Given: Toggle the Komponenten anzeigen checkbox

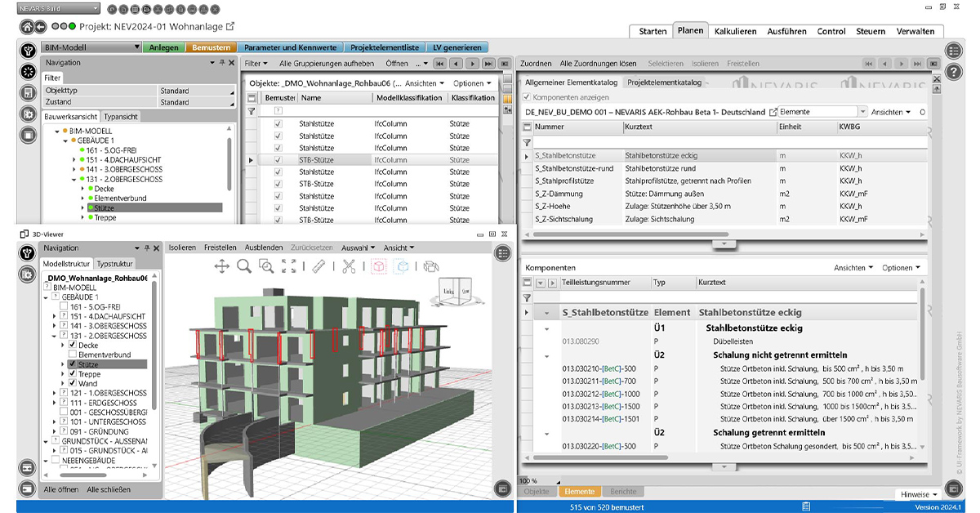Looking at the screenshot, I should click(x=527, y=97).
